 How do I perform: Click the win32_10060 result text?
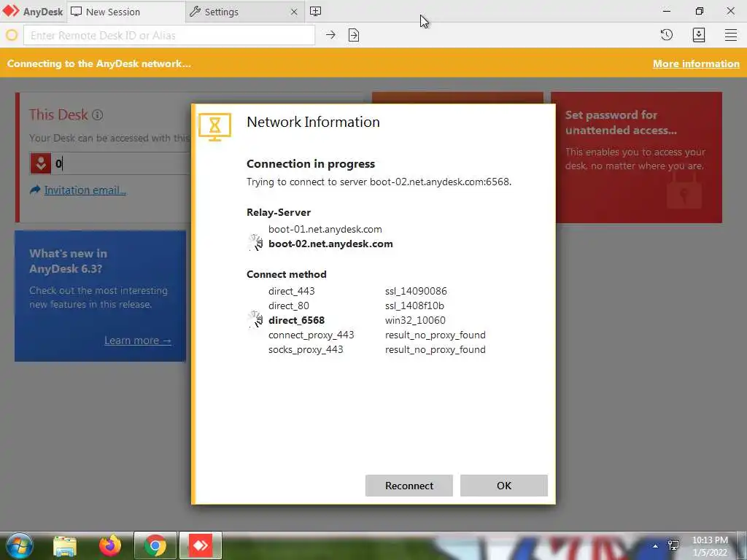[415, 321]
